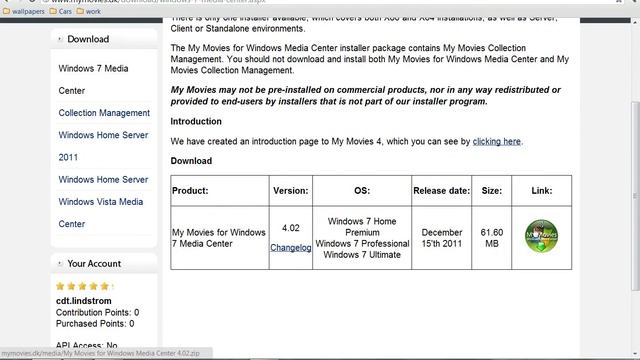Click 'My Movies for Windows 7 Media Center' cell
The image size is (640, 360).
pos(219,238)
